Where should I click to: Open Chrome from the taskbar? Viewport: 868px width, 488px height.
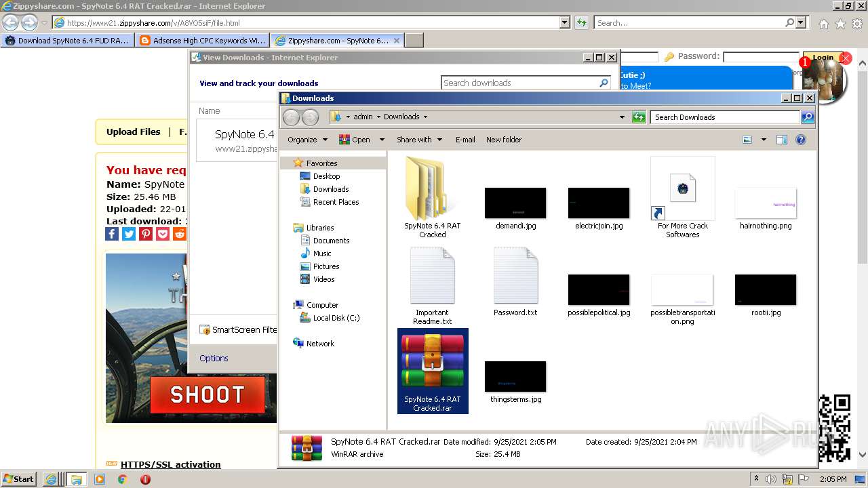coord(122,479)
